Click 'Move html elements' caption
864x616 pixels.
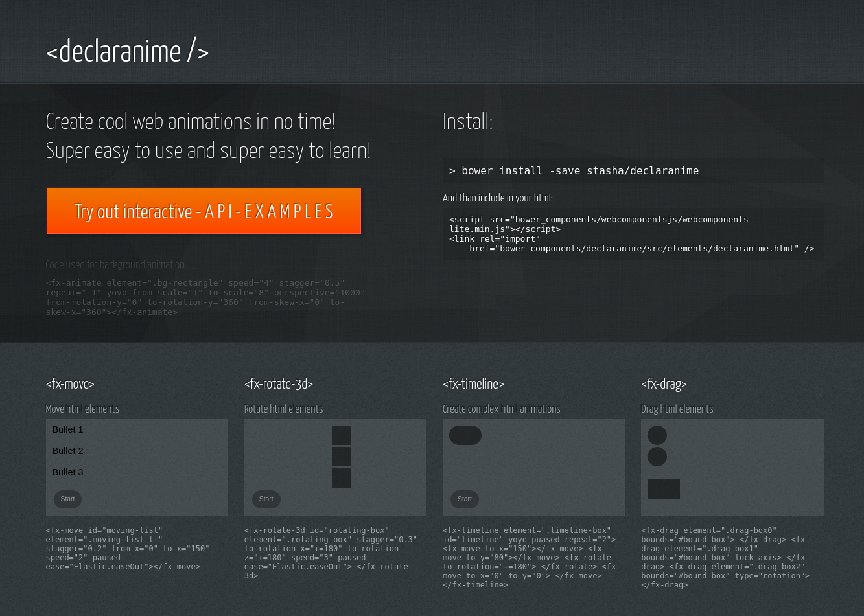pyautogui.click(x=82, y=409)
